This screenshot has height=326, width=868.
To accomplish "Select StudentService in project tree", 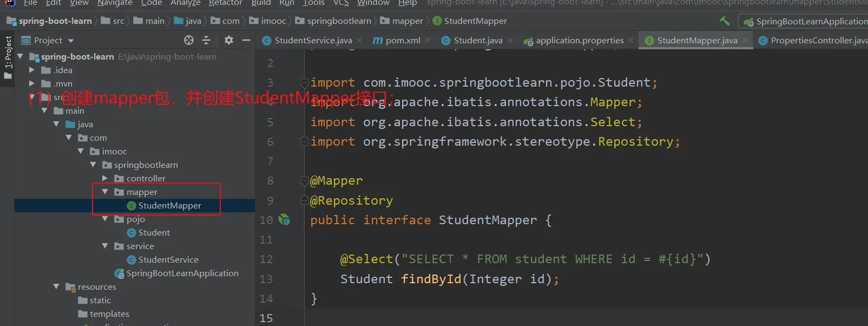I will 168,259.
